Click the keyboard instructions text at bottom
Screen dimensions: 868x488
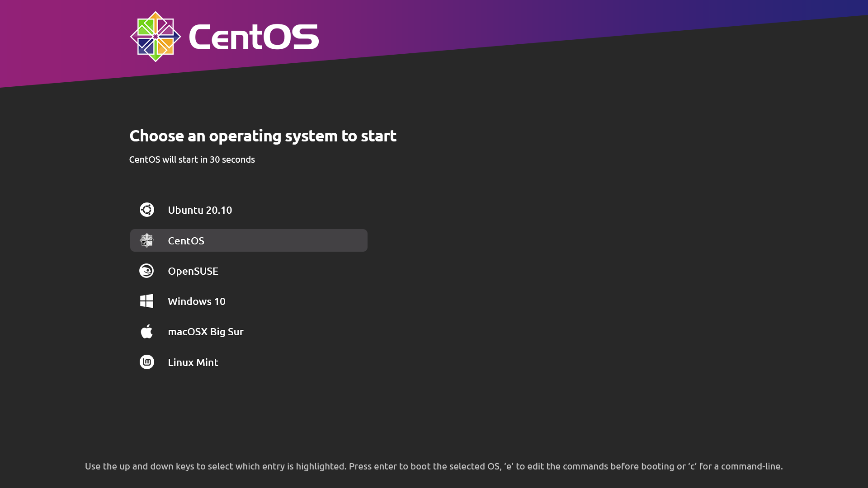pos(434,466)
